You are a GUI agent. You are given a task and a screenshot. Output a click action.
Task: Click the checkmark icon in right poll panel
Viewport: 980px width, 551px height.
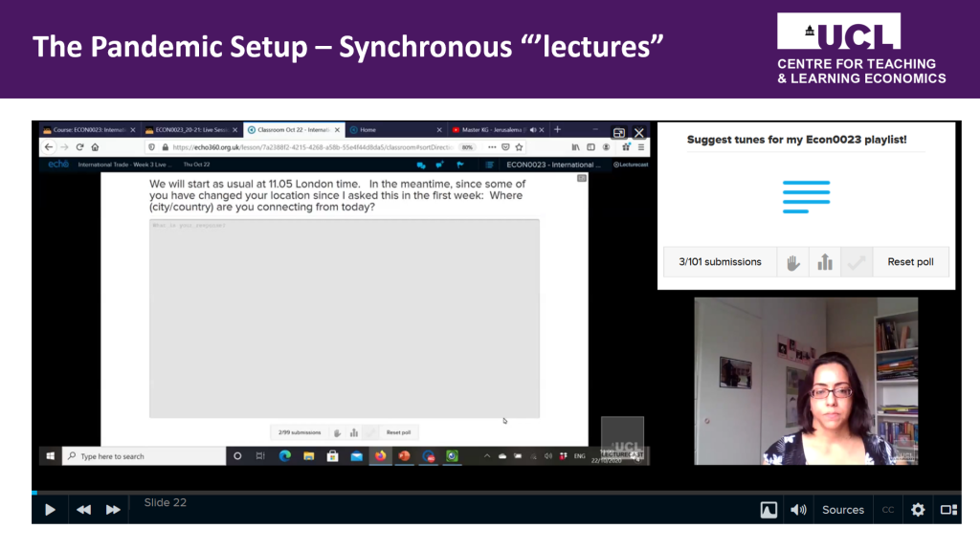[x=857, y=262]
